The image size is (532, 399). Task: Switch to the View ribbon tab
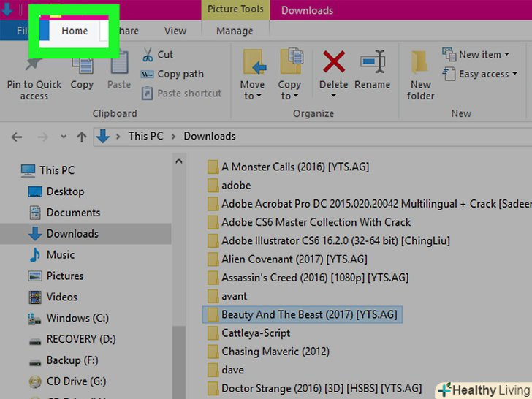point(175,31)
